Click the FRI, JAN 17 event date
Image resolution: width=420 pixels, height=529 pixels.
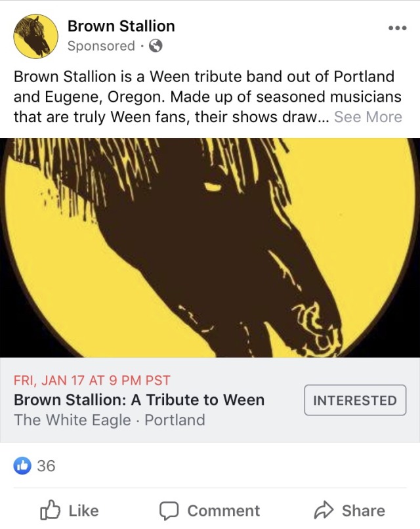pyautogui.click(x=92, y=380)
